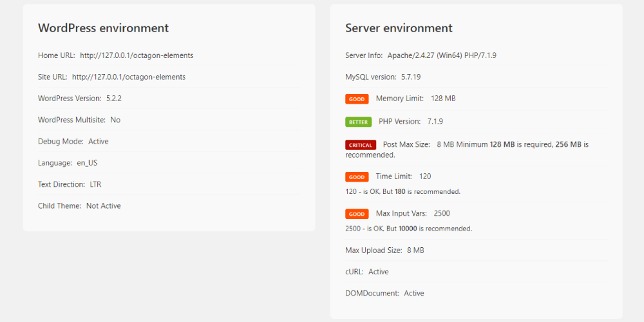Click the Memory Limit 128 MB value
The width and height of the screenshot is (644, 322).
443,99
